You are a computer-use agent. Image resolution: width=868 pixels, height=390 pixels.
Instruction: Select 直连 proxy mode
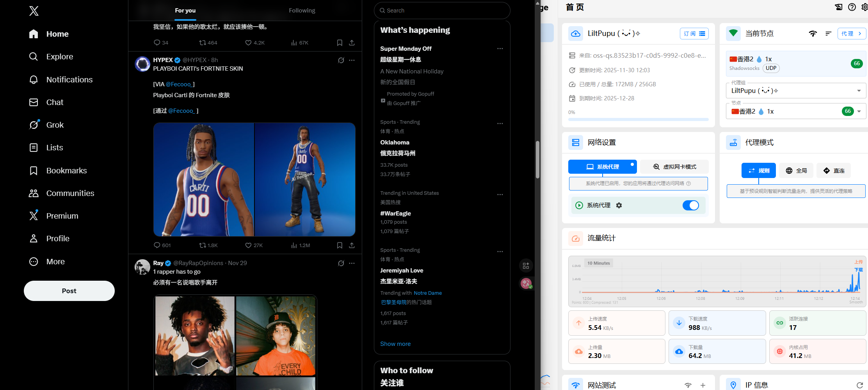833,171
